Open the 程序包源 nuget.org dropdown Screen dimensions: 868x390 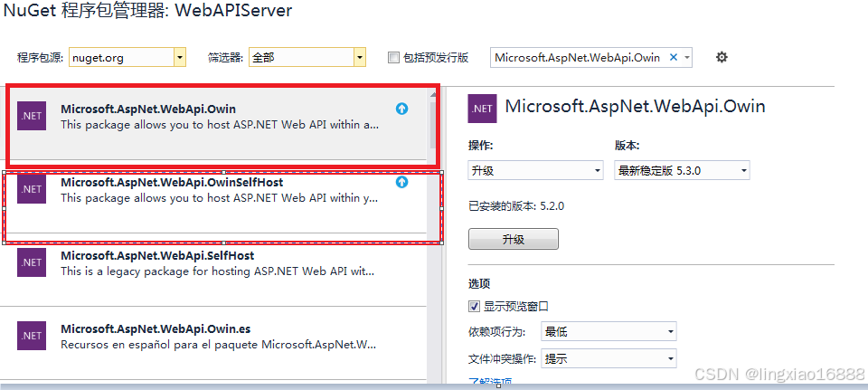click(127, 57)
